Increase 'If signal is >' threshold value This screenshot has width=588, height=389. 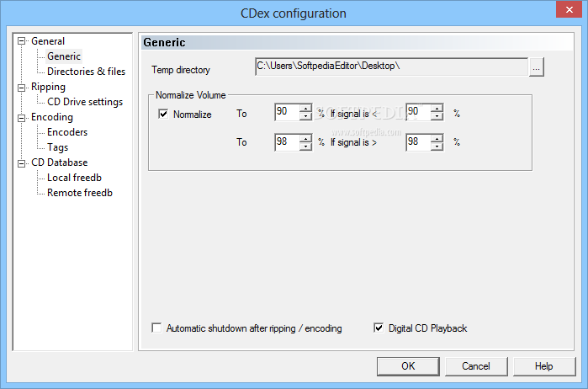click(x=437, y=138)
